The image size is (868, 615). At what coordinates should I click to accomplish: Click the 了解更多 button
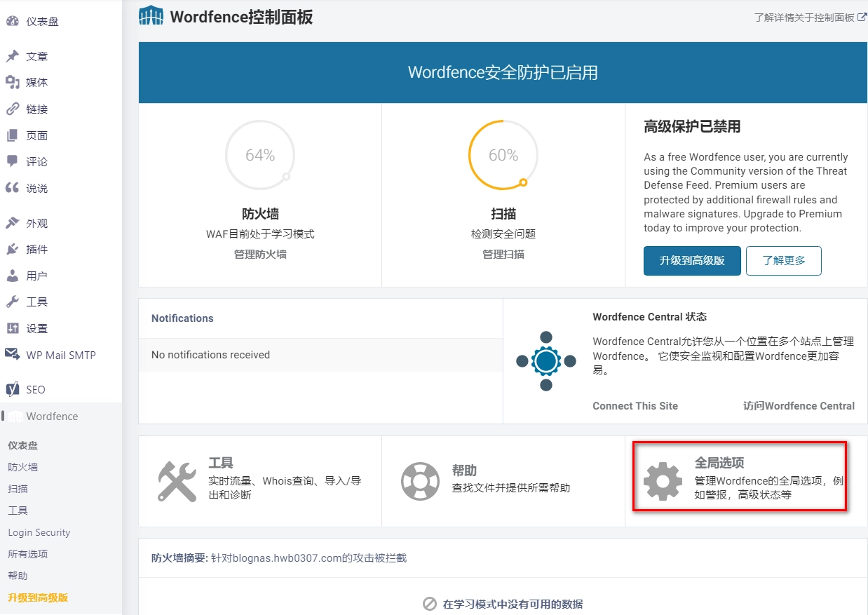(x=784, y=261)
